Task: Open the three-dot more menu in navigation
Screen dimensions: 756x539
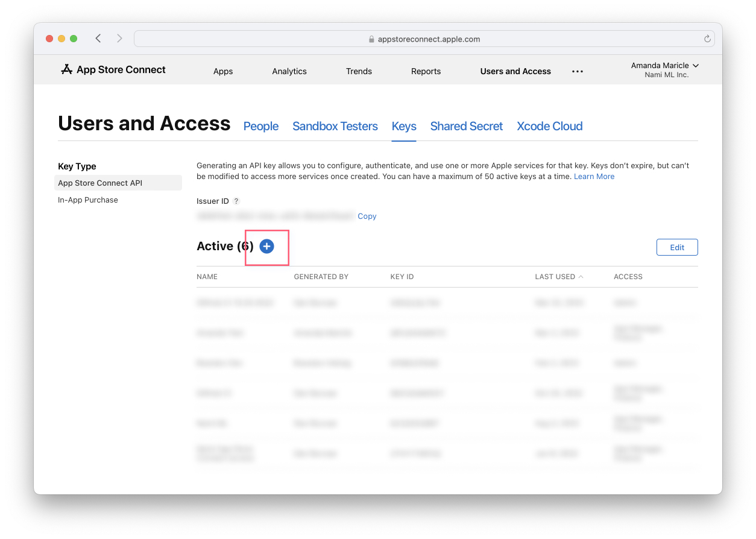Action: (578, 71)
